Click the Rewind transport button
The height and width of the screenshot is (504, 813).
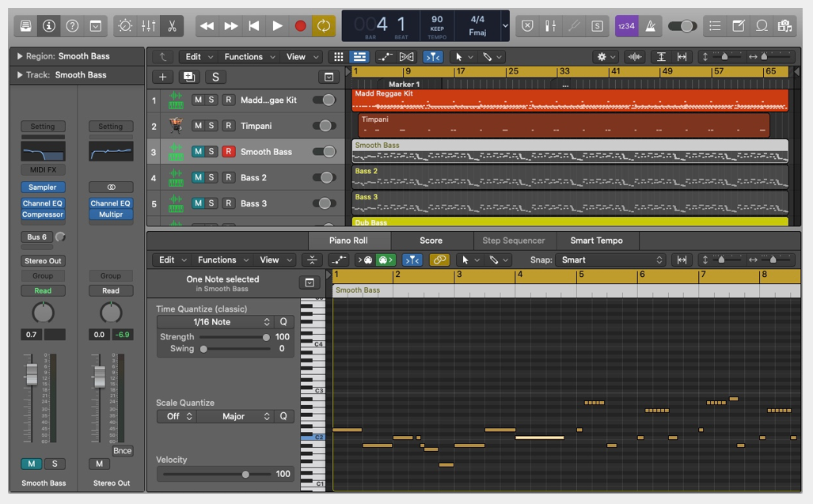(207, 26)
